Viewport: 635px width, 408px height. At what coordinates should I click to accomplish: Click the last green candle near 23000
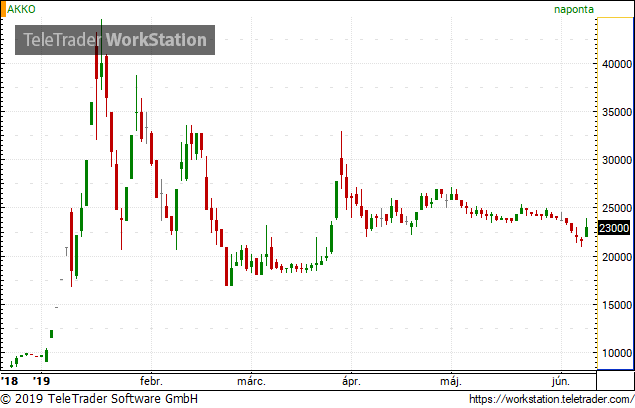[586, 228]
